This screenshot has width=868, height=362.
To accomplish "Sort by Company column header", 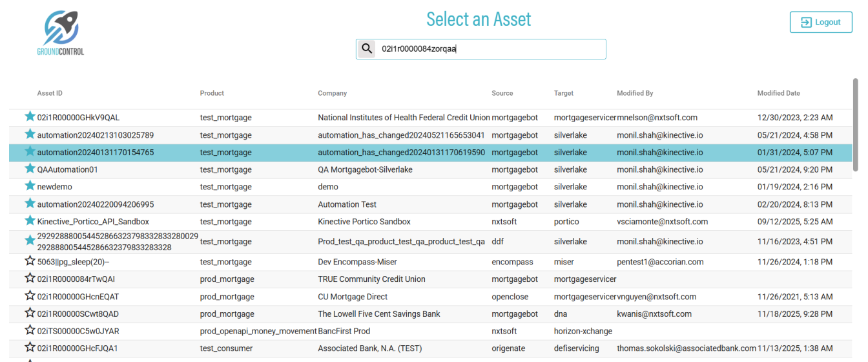I will point(332,93).
